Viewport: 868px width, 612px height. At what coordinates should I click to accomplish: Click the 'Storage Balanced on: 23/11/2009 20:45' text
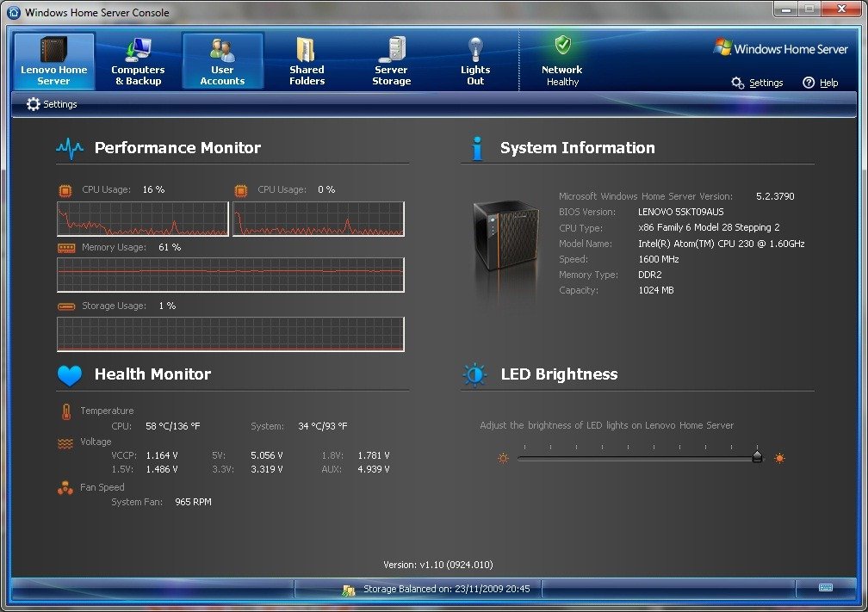[x=447, y=590]
